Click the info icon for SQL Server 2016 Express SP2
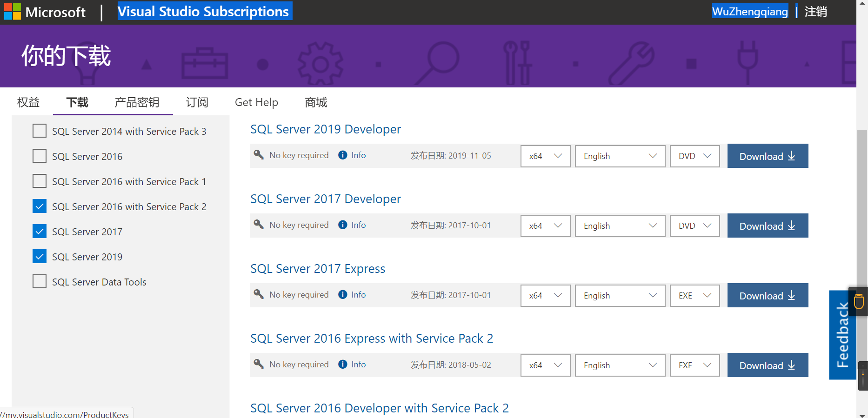 click(x=343, y=365)
